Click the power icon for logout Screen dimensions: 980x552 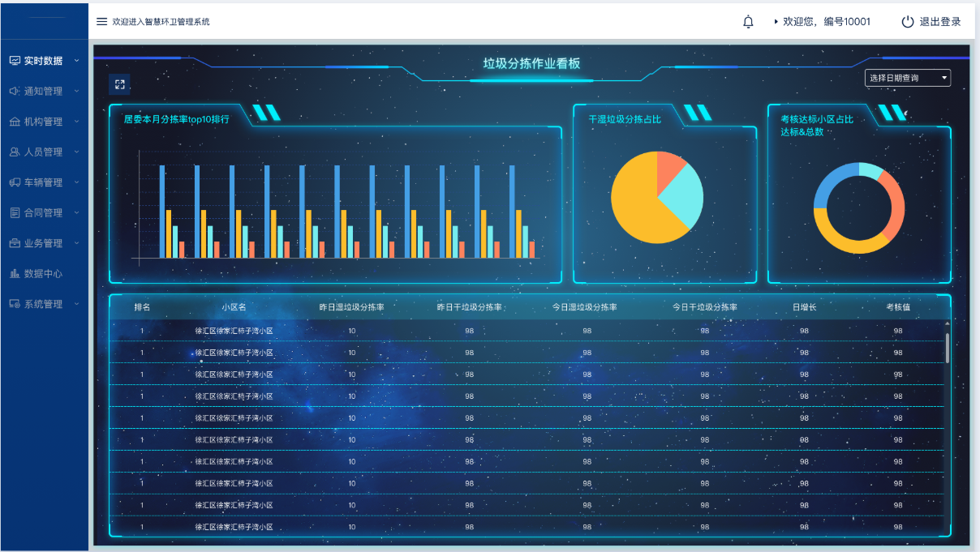point(907,22)
